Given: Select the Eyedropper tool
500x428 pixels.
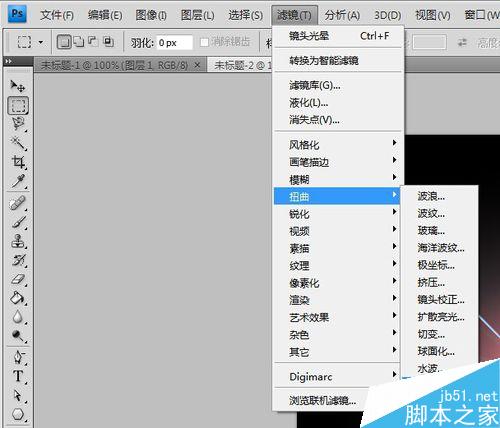Looking at the screenshot, I should 18,181.
